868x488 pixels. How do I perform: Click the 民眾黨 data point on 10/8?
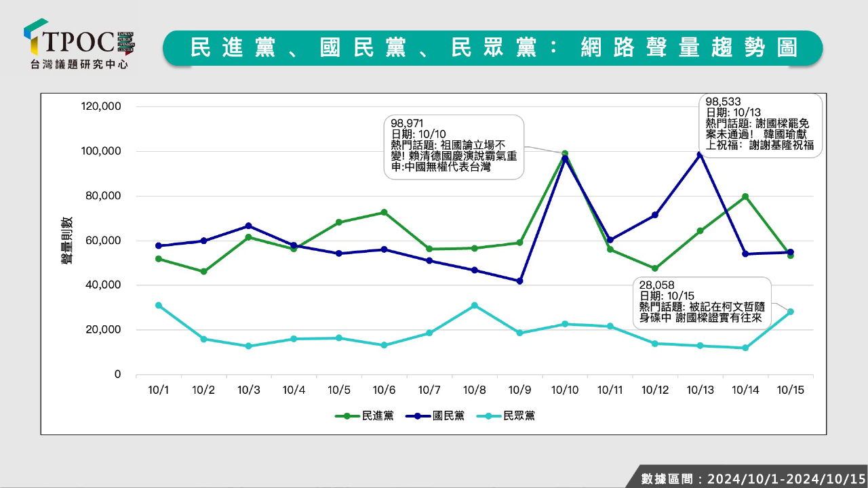tap(475, 306)
